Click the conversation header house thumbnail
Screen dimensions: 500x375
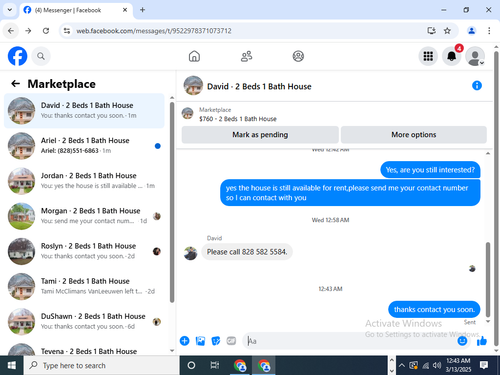point(193,86)
